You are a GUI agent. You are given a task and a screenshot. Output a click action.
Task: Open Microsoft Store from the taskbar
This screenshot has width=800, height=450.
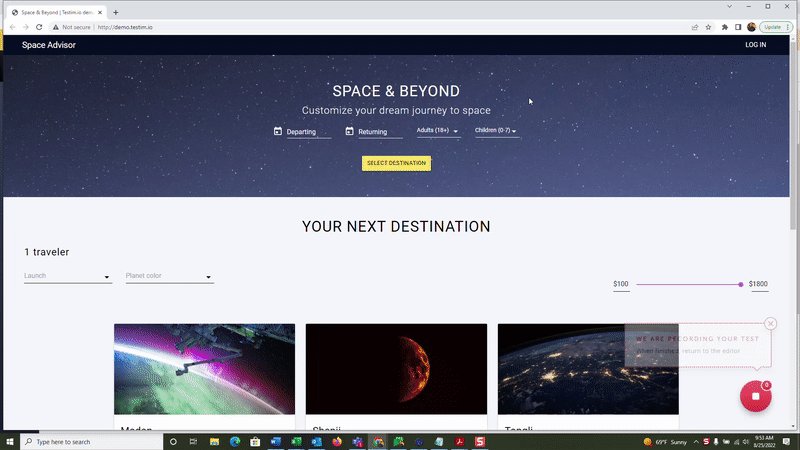pos(255,441)
